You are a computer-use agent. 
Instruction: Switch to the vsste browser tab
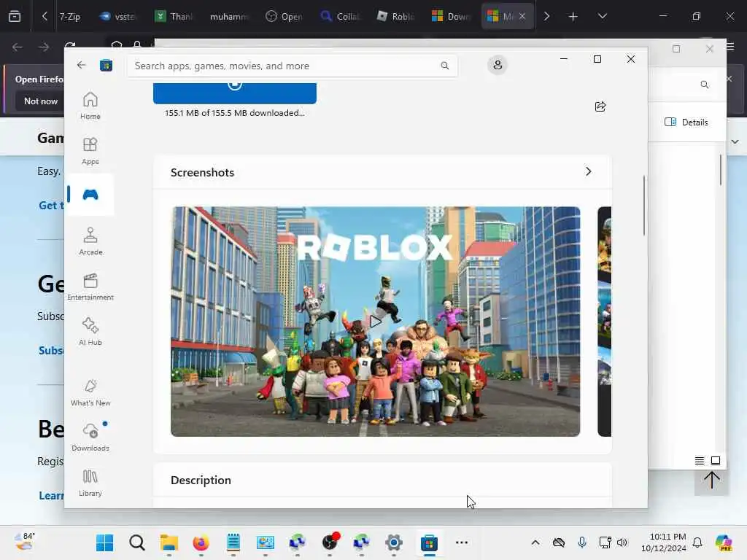[118, 16]
